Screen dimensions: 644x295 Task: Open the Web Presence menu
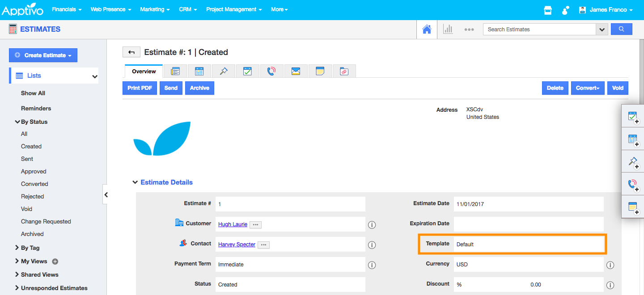111,9
